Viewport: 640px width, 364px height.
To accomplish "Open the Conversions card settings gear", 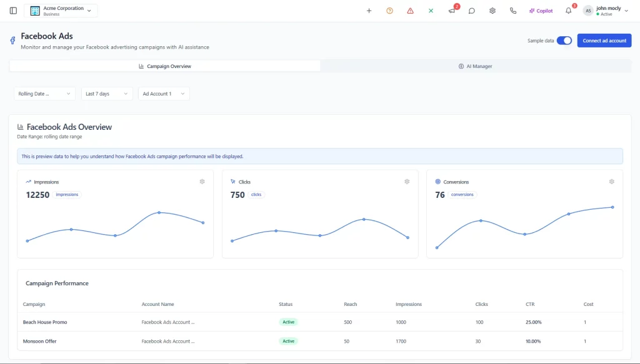I will pos(611,182).
